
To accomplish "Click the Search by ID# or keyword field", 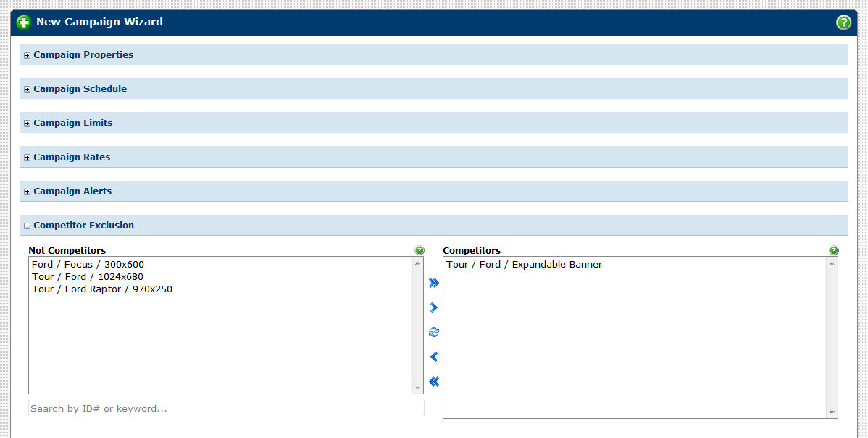I will coord(226,408).
